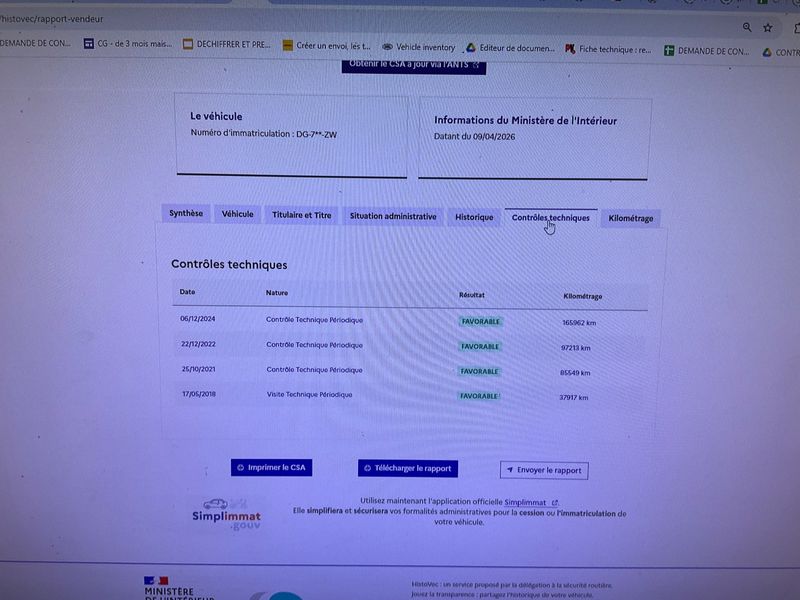The width and height of the screenshot is (800, 600).
Task: Select the Situation administrative tab
Action: click(x=393, y=216)
